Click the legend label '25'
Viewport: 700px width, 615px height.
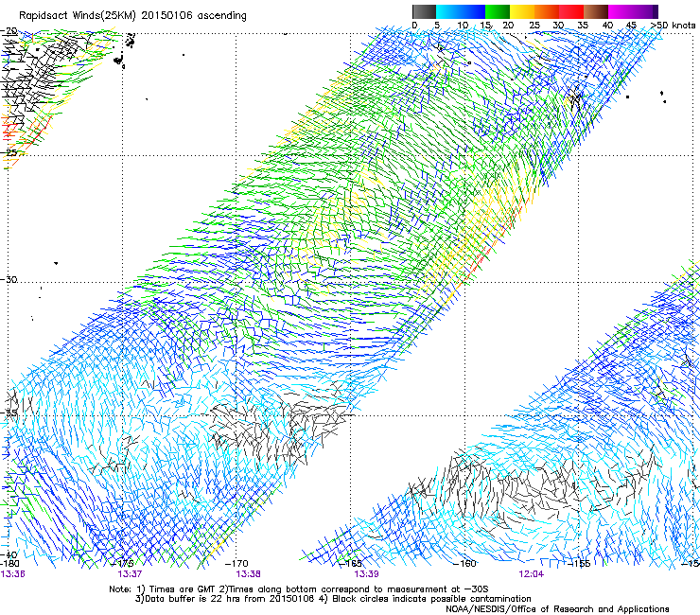[x=534, y=26]
